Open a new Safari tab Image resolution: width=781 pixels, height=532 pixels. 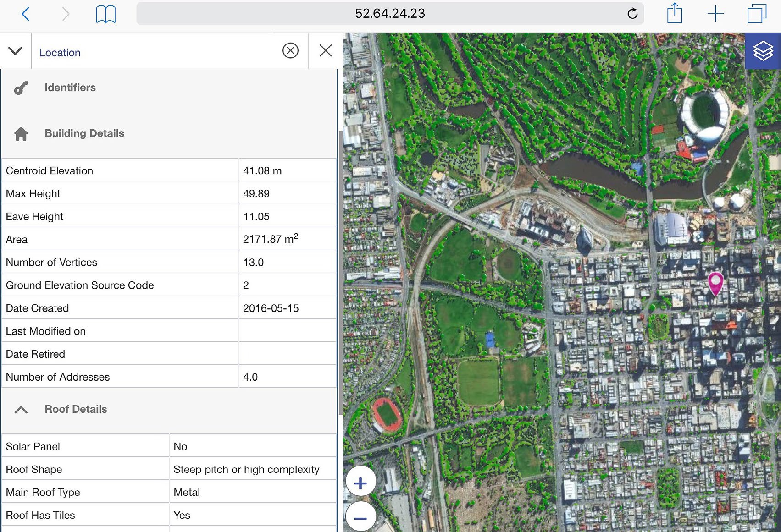715,14
